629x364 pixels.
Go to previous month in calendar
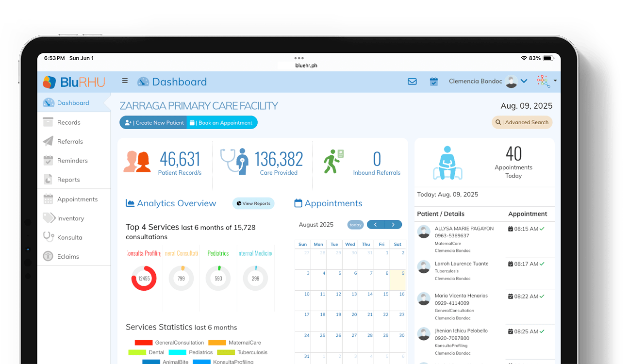(x=376, y=225)
